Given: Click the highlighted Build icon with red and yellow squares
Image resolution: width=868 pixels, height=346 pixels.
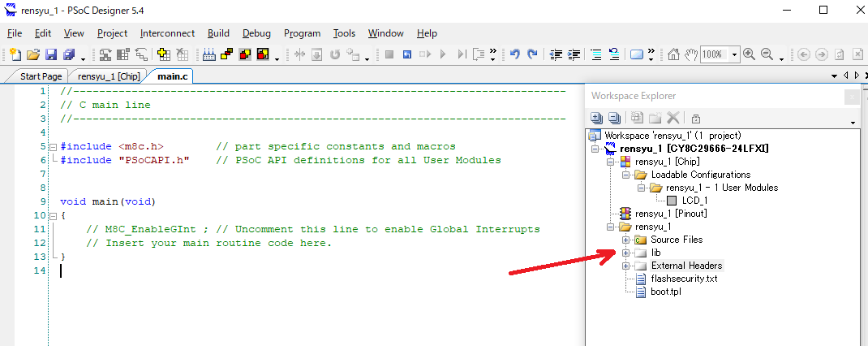Looking at the screenshot, I should pyautogui.click(x=245, y=54).
